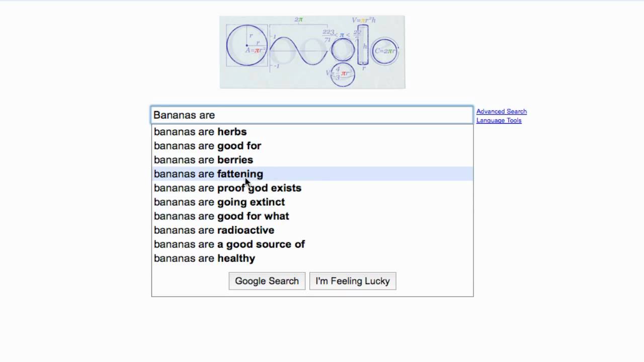Select 'bananas are healthy' suggestion

point(204,258)
